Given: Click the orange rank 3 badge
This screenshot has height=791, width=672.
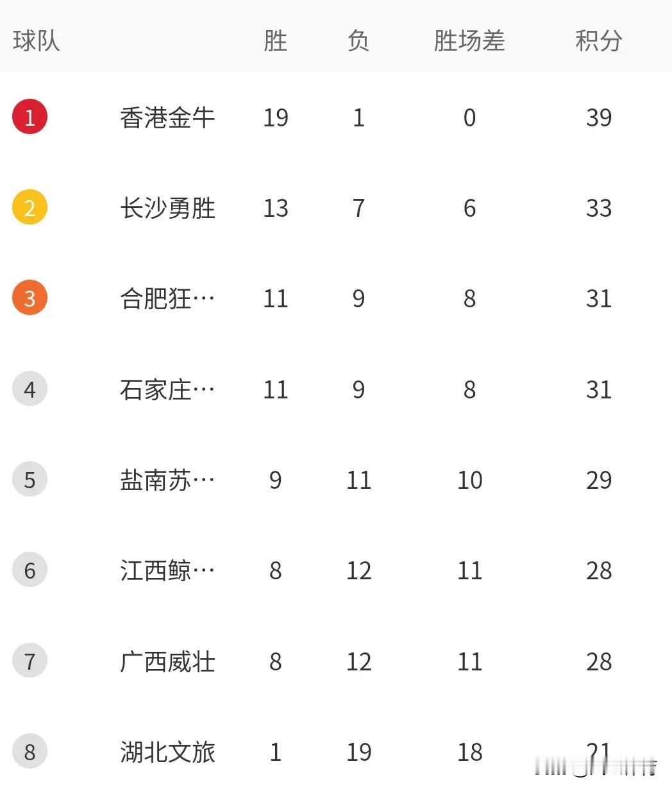Looking at the screenshot, I should 29,298.
